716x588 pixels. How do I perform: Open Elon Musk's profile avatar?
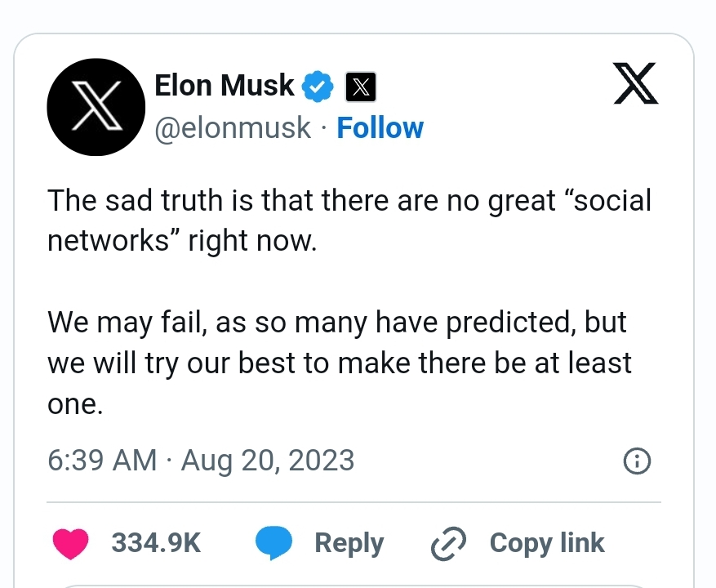[97, 107]
